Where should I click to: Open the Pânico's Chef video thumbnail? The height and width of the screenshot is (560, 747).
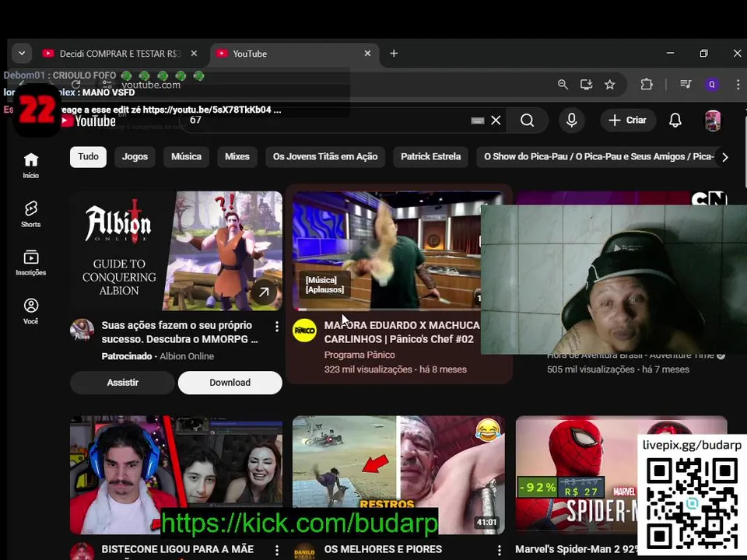[x=387, y=250]
